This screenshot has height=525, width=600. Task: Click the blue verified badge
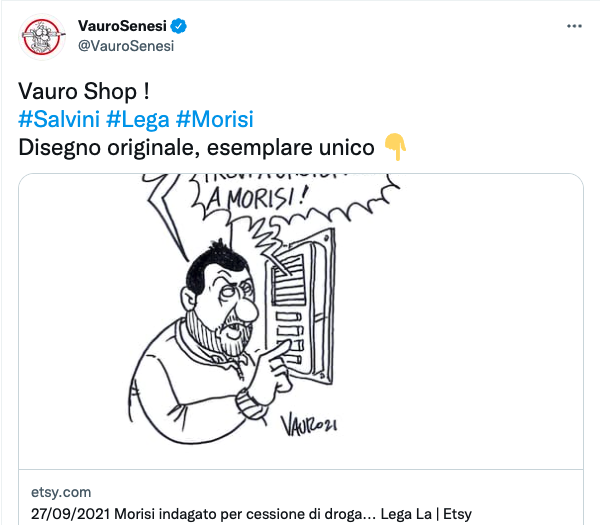click(178, 26)
